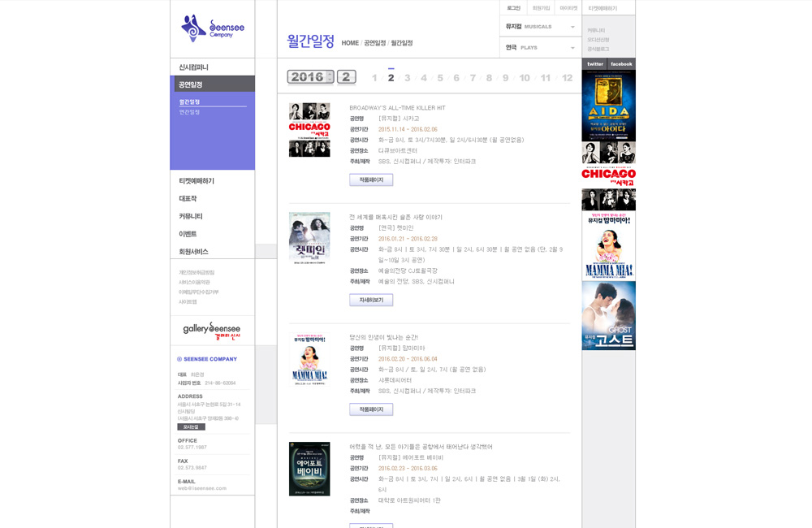Image resolution: width=812 pixels, height=528 pixels.
Task: Open 커뮤니티 in the right gray panel
Action: point(596,31)
